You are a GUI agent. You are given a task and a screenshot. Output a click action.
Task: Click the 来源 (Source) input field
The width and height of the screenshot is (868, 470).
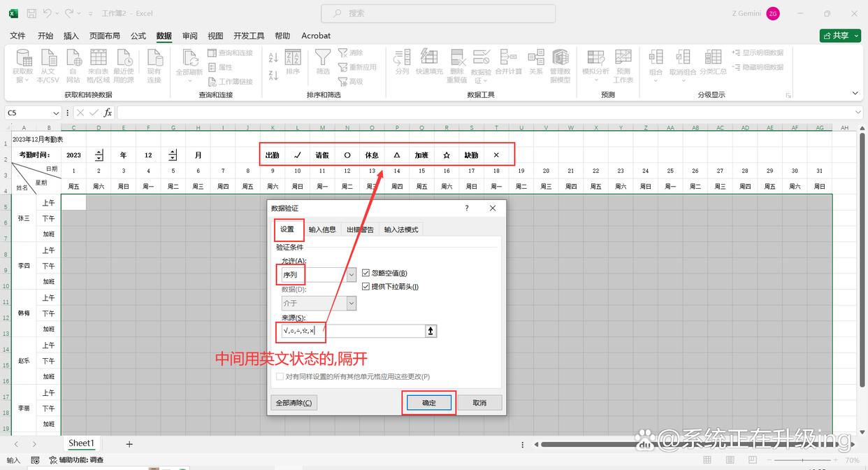pos(353,331)
